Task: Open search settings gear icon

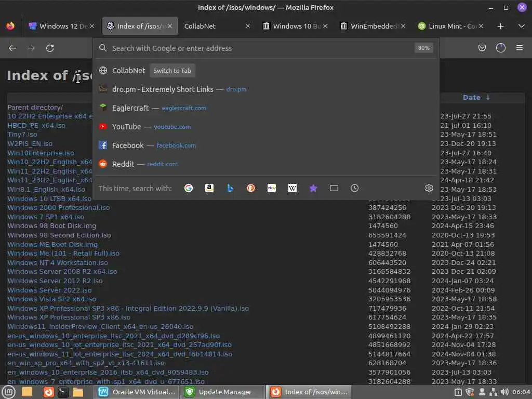Action: (x=429, y=188)
